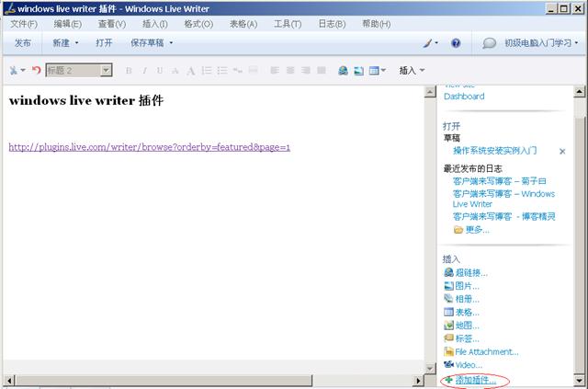Image resolution: width=588 pixels, height=389 pixels.
Task: Open the 日志(B) menu
Action: pyautogui.click(x=332, y=24)
